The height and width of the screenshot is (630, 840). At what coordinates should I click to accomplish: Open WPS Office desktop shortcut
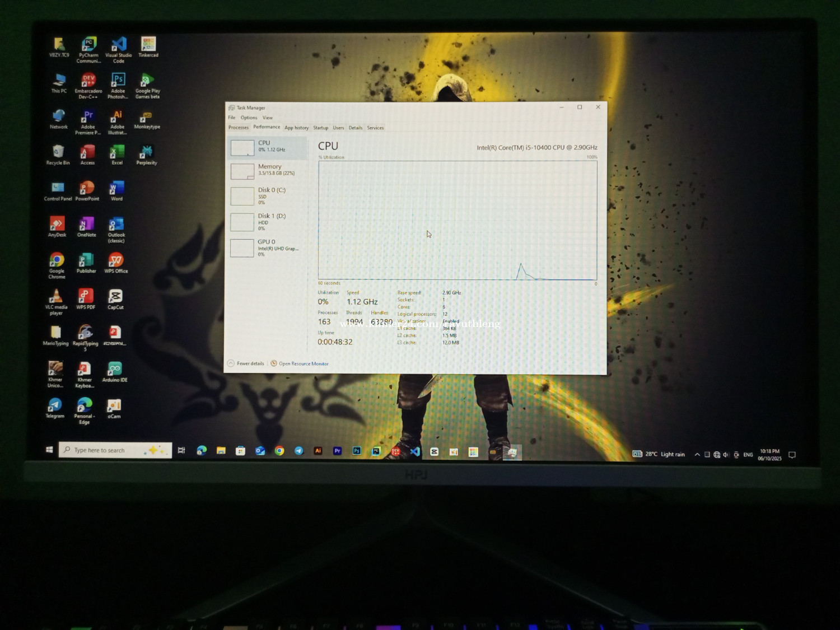pos(116,263)
